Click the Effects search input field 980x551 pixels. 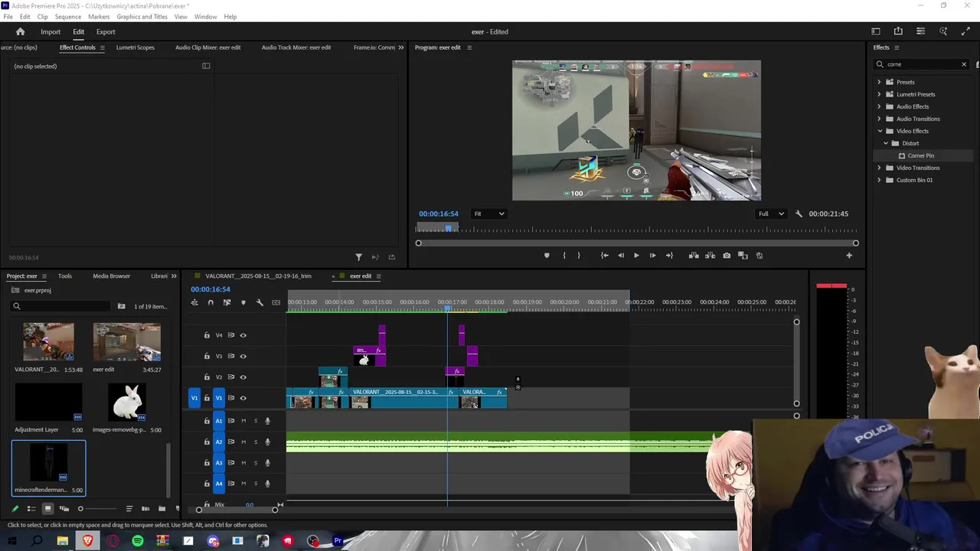(x=921, y=64)
